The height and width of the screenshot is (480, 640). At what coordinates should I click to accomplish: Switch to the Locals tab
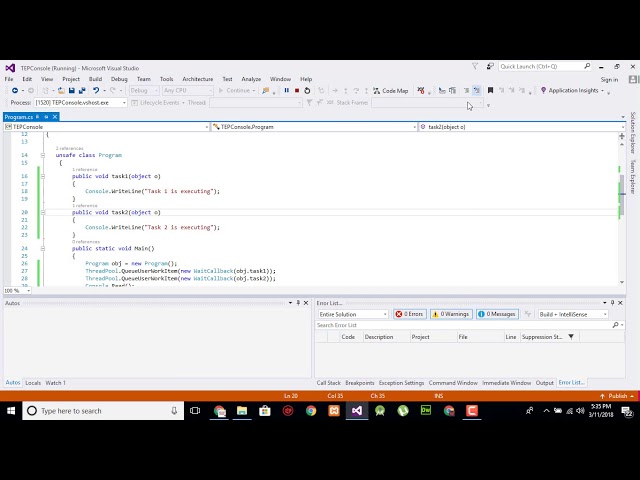coord(33,383)
